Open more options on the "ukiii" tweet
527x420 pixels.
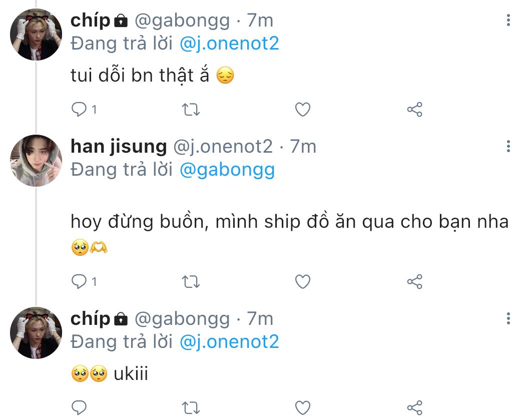tap(508, 318)
